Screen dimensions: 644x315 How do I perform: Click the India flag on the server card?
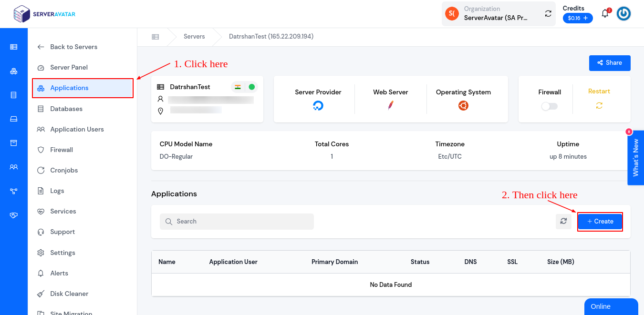(x=238, y=87)
